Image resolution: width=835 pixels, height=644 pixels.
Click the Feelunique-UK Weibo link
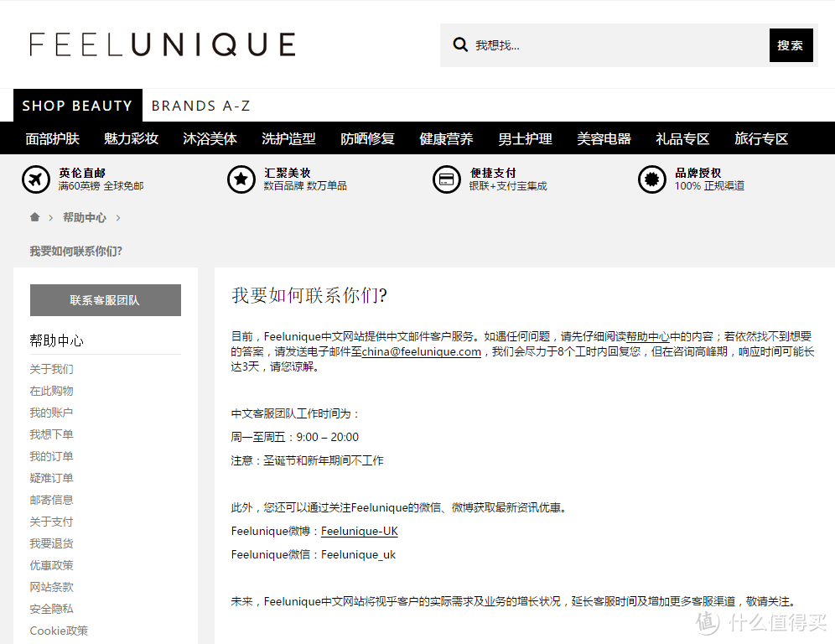tap(360, 531)
